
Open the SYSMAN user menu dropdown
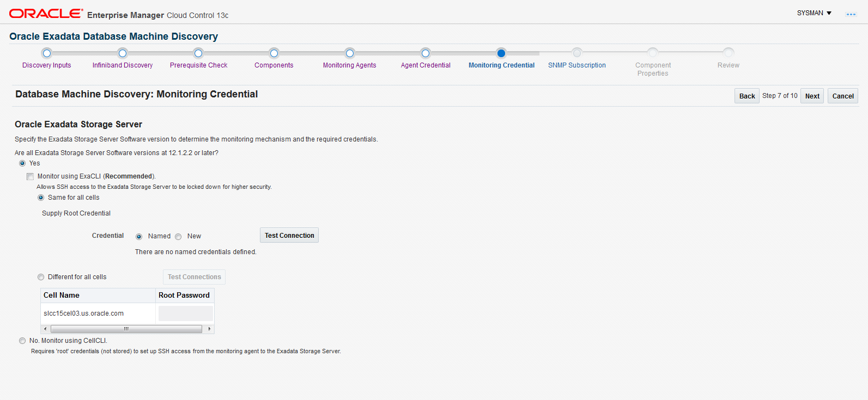tap(814, 13)
